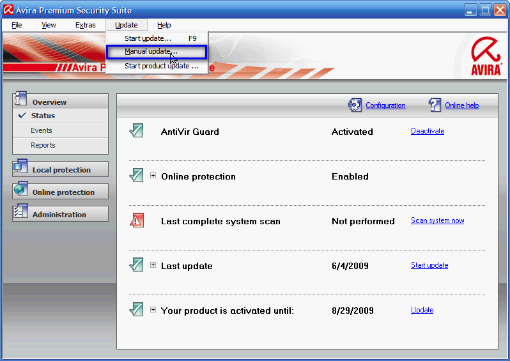Expand the Online protection status details
This screenshot has width=510, height=361.
[x=153, y=175]
